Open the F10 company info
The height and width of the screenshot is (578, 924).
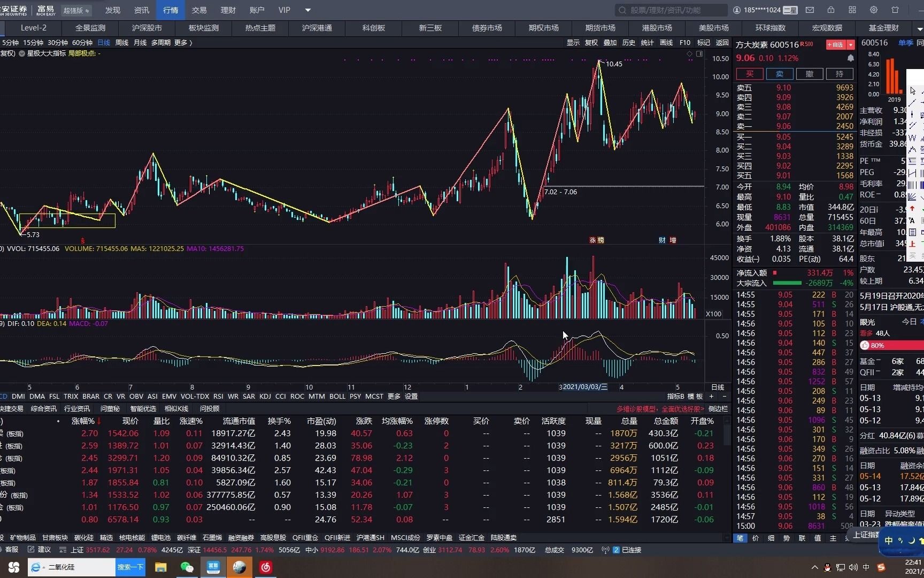pyautogui.click(x=685, y=43)
